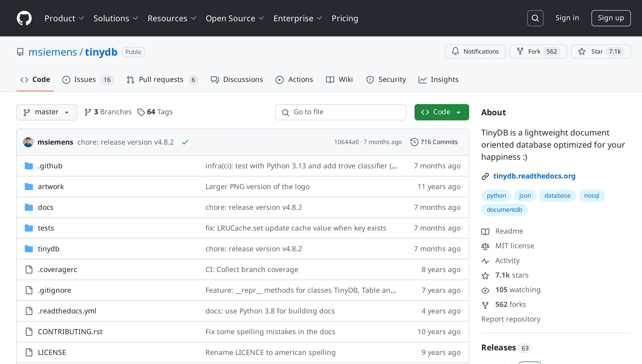Select the python topic tag
Image resolution: width=642 pixels, height=364 pixels.
[x=496, y=195]
